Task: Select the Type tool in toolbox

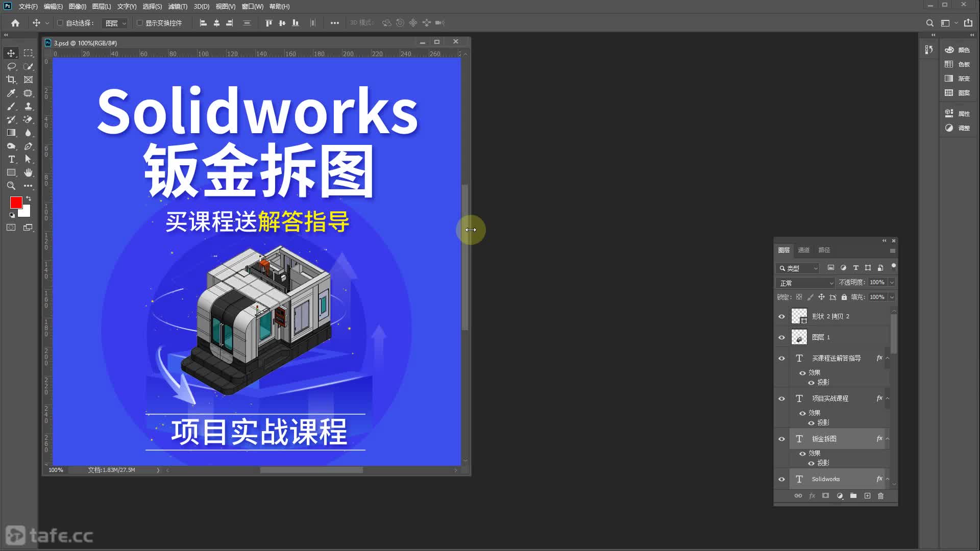Action: point(11,159)
